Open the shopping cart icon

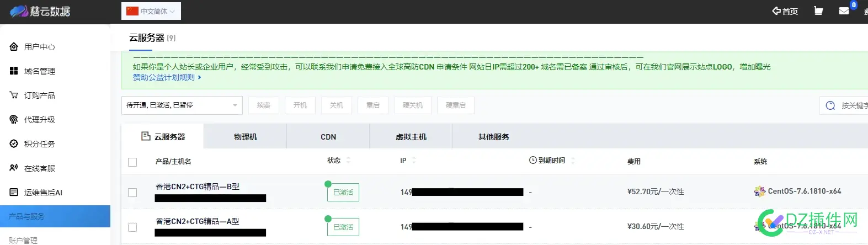818,10
